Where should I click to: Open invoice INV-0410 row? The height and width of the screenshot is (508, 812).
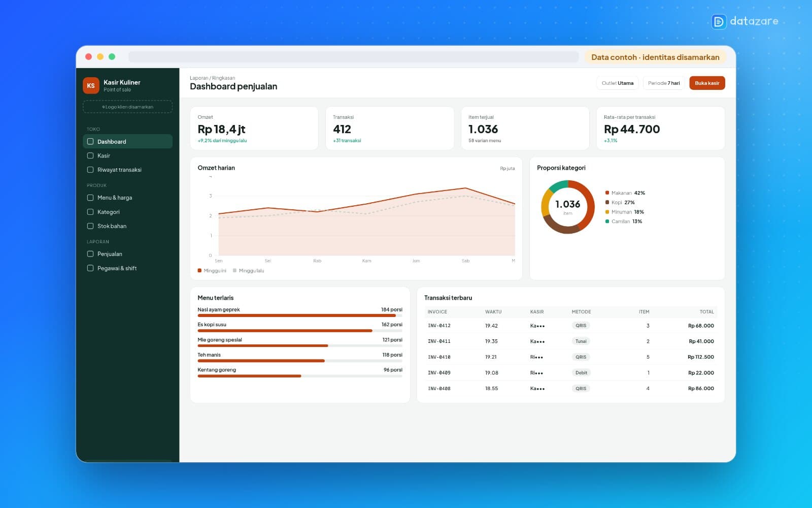(x=570, y=357)
